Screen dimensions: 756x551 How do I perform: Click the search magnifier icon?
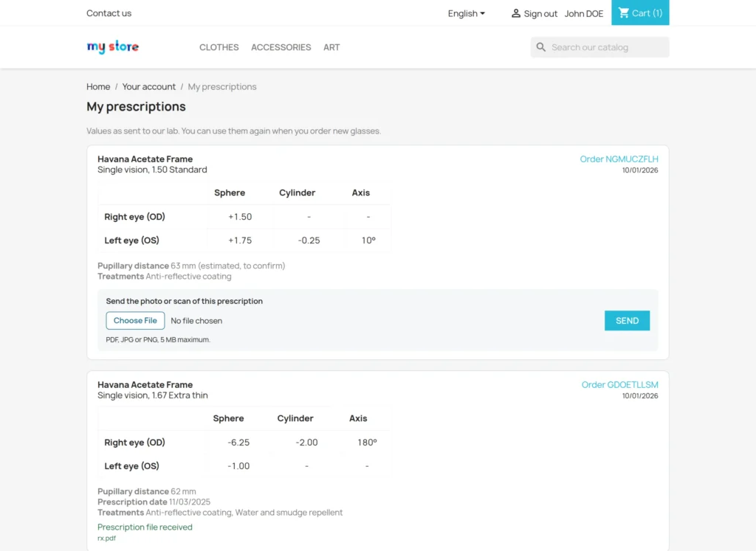(x=541, y=47)
